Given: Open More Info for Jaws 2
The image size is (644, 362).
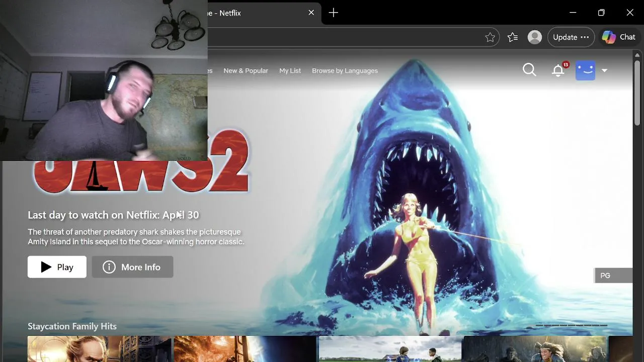Looking at the screenshot, I should [x=132, y=267].
